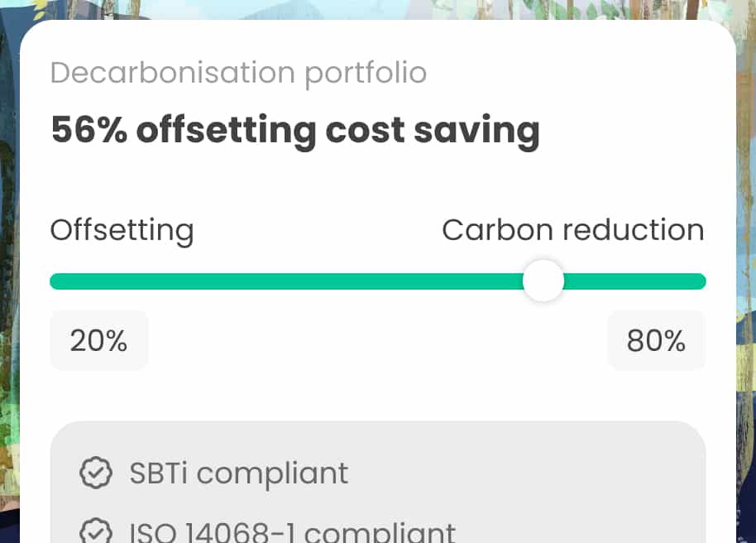Click the Decarbonisation portfolio heading
Screen dimensions: 756x543
(238, 73)
